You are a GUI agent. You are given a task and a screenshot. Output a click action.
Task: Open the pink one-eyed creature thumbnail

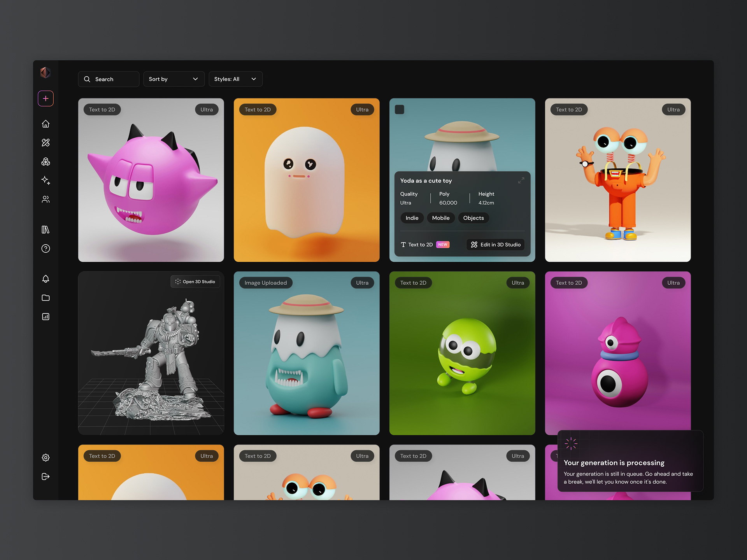(x=618, y=353)
